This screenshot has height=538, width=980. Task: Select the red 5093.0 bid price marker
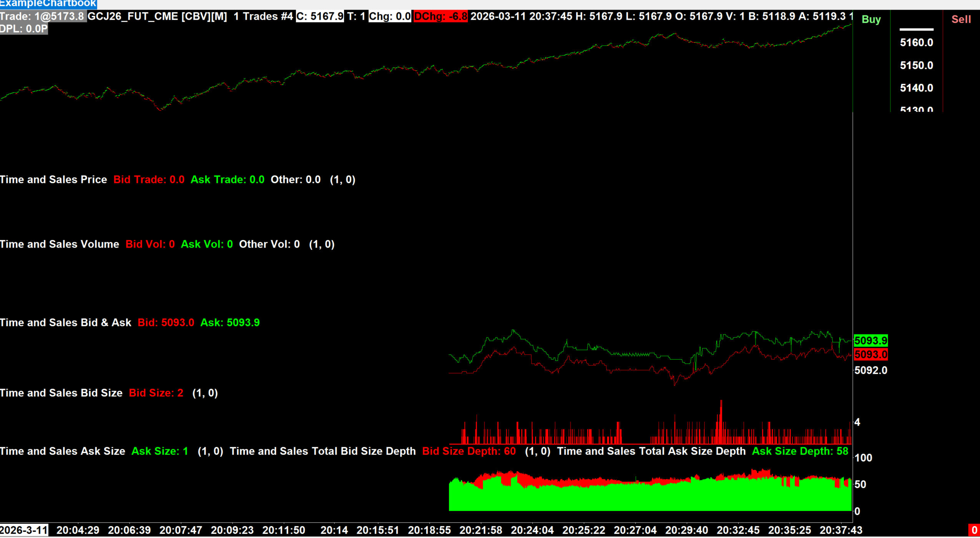pyautogui.click(x=870, y=354)
